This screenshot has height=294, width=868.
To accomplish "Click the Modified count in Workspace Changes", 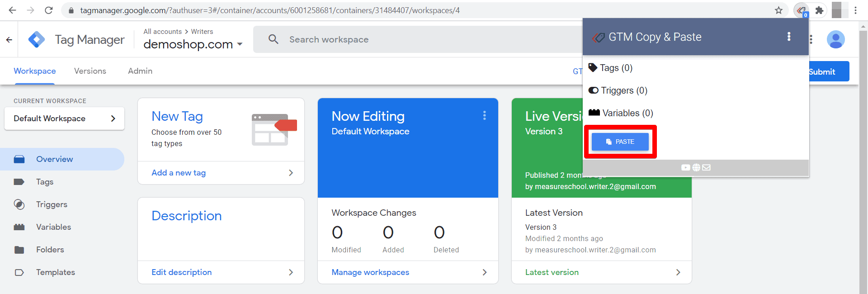I will point(337,232).
